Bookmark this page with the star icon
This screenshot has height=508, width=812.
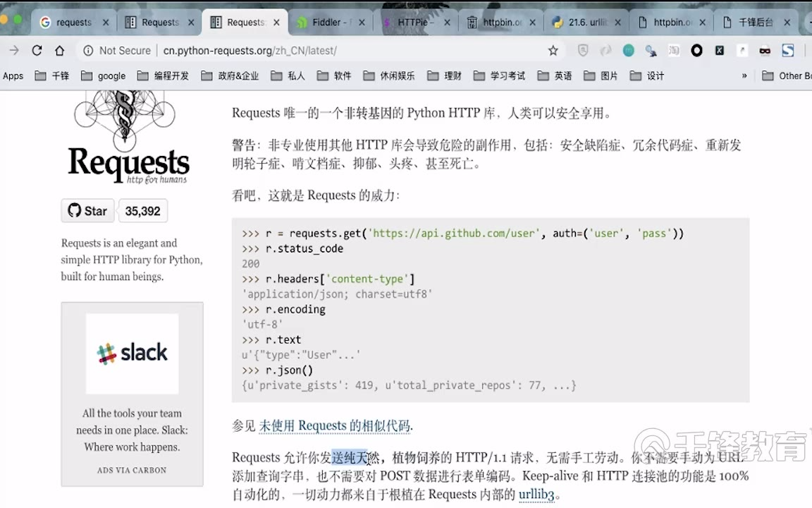pyautogui.click(x=553, y=51)
